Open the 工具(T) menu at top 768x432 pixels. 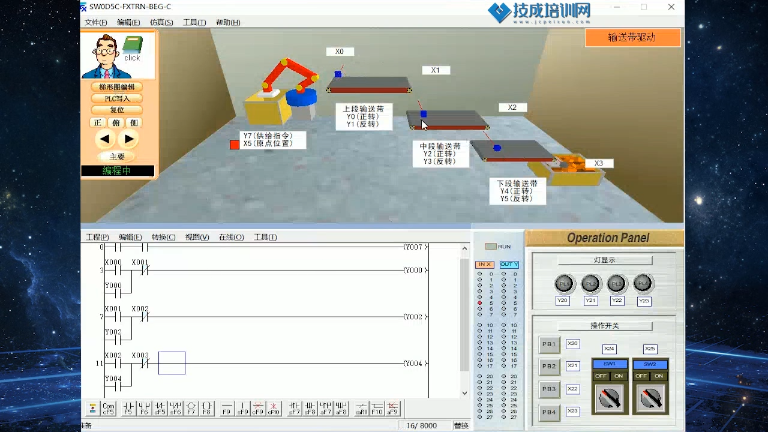coord(194,21)
